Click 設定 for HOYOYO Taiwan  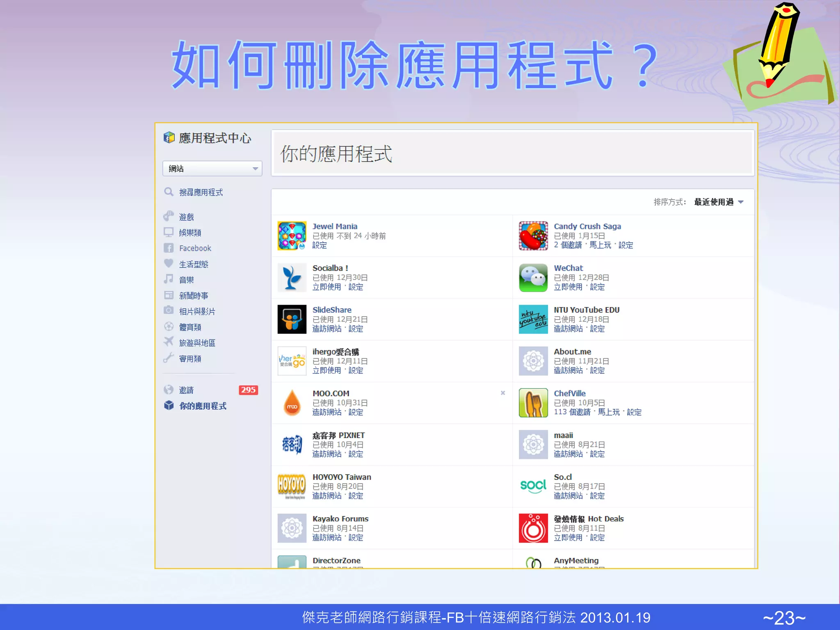tap(356, 496)
